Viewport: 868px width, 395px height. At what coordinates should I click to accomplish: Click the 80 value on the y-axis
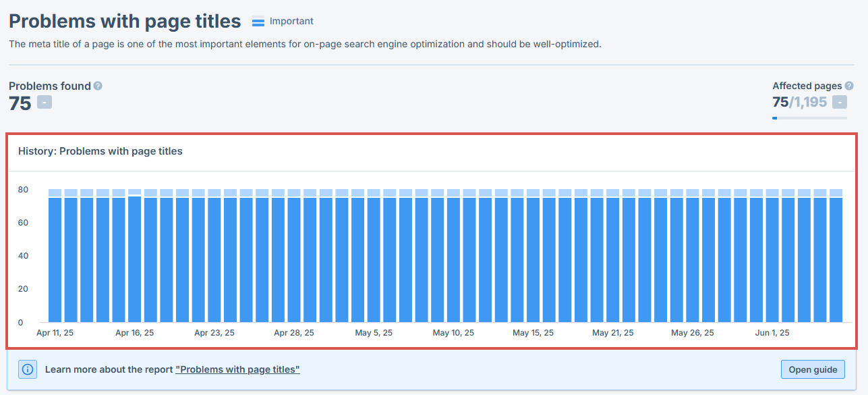[23, 190]
